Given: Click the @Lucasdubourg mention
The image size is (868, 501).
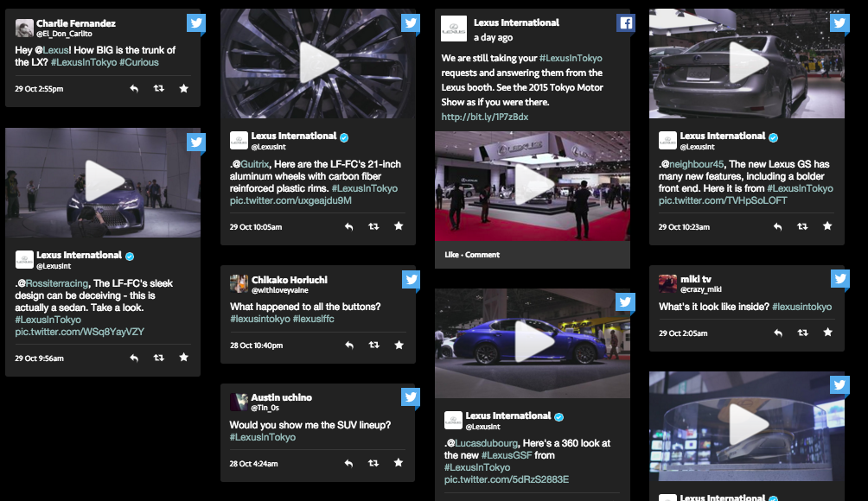Looking at the screenshot, I should coord(482,443).
